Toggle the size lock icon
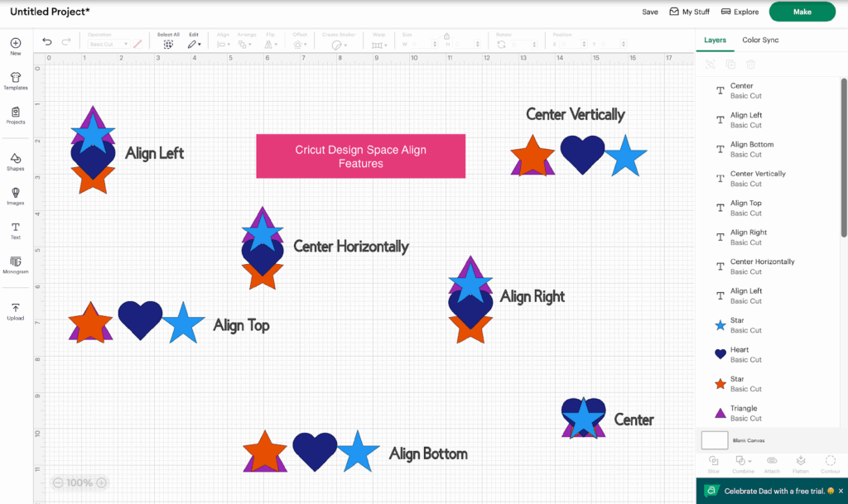Viewport: 848px width, 504px height. click(446, 36)
